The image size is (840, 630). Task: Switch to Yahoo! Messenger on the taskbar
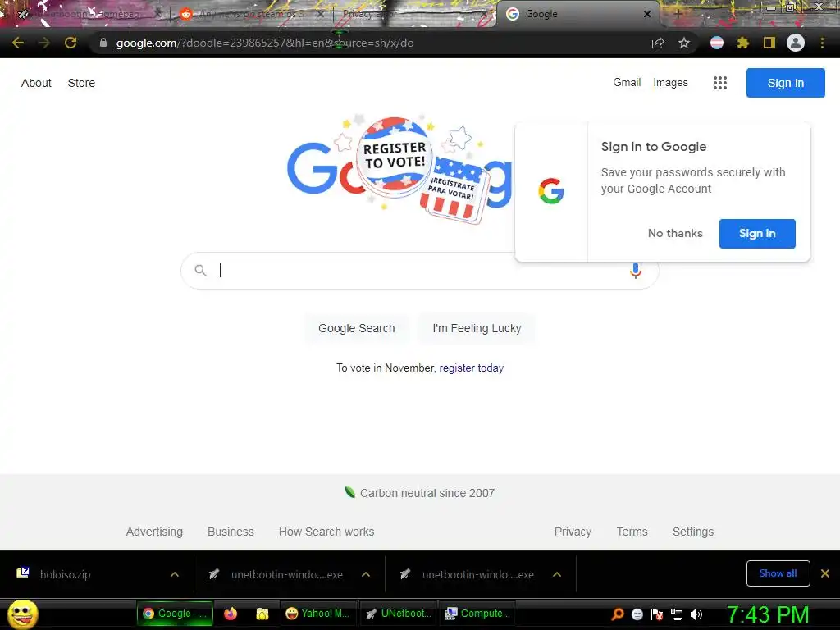click(x=317, y=614)
